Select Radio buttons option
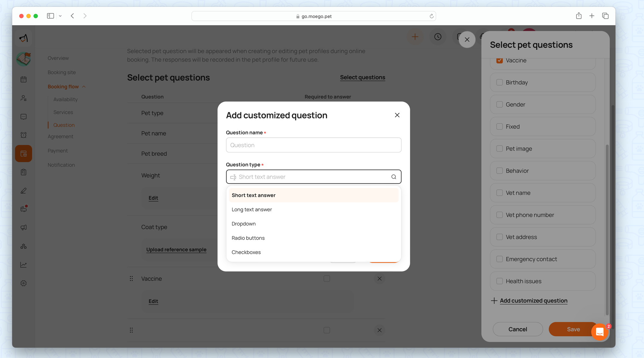Viewport: 644px width, 358px height. pyautogui.click(x=248, y=238)
